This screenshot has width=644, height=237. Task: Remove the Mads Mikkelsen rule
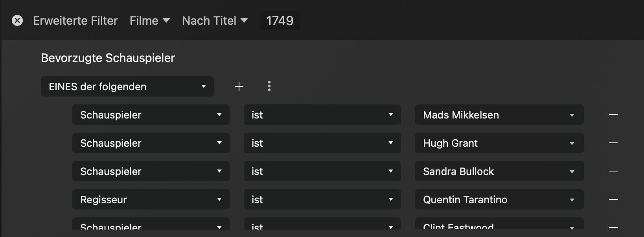pyautogui.click(x=613, y=115)
